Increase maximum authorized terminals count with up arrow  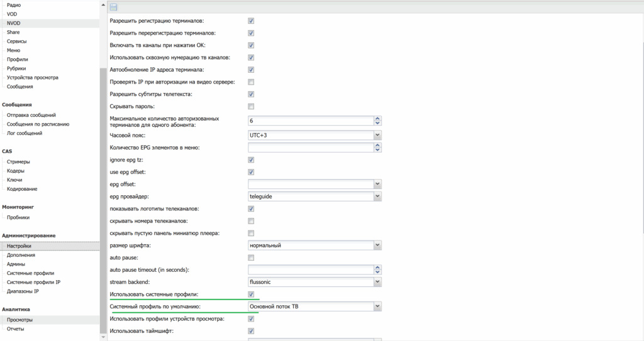(x=377, y=118)
